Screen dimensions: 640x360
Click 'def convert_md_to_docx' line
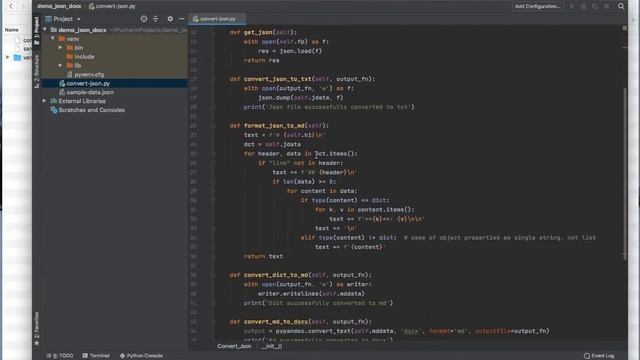tap(300, 322)
